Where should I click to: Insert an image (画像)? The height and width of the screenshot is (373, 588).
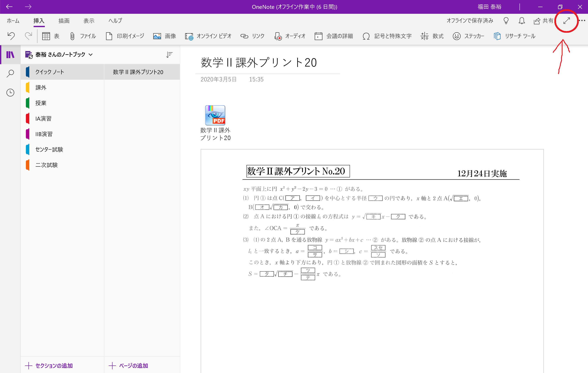pyautogui.click(x=164, y=36)
